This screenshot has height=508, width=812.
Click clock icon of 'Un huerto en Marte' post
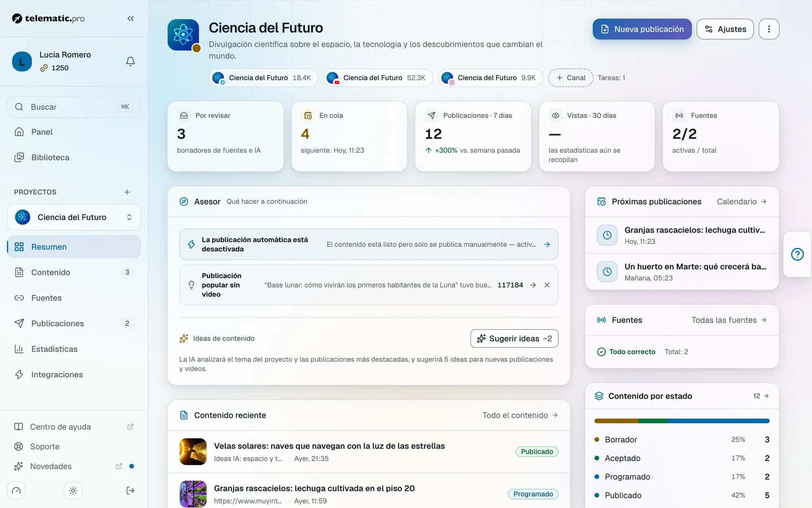coord(607,271)
